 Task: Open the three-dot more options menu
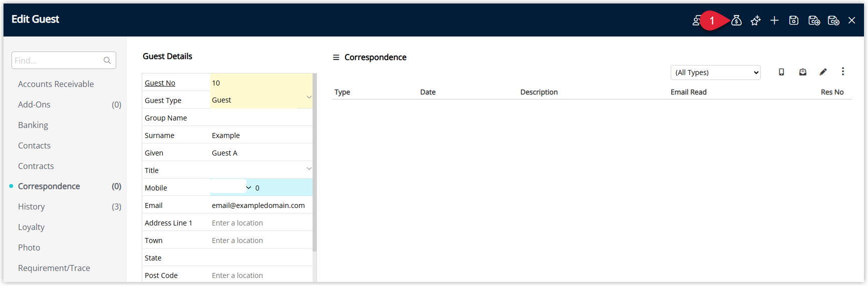843,71
